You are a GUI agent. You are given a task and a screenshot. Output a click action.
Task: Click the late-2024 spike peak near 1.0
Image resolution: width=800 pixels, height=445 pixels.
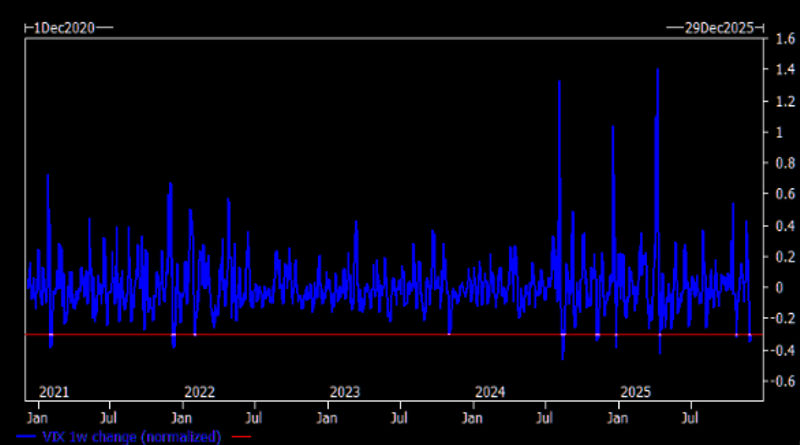[613, 127]
